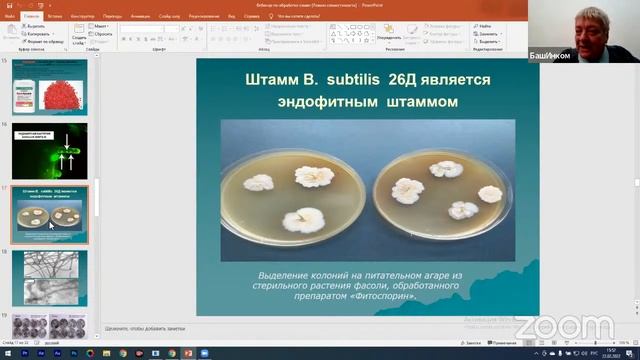Toggle Bold formatting in Font group

tap(123, 39)
